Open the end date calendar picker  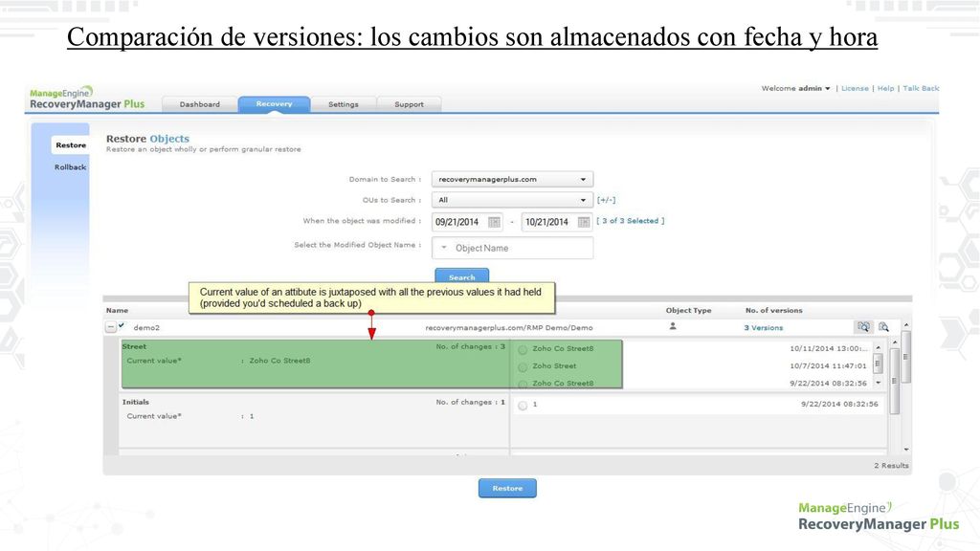[584, 222]
